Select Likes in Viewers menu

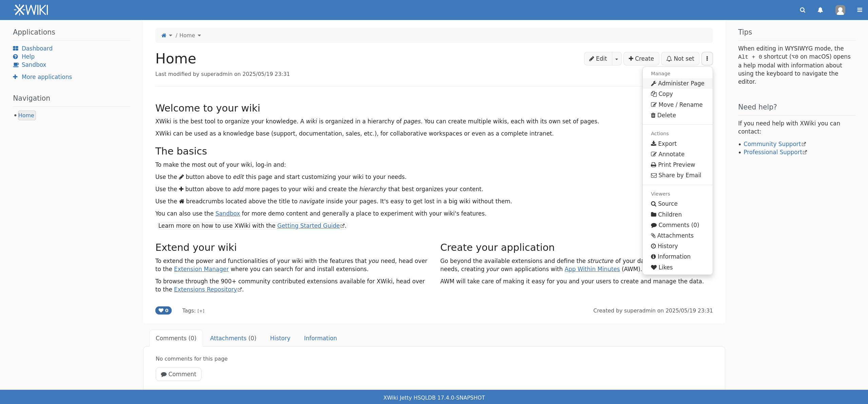[x=677, y=267]
